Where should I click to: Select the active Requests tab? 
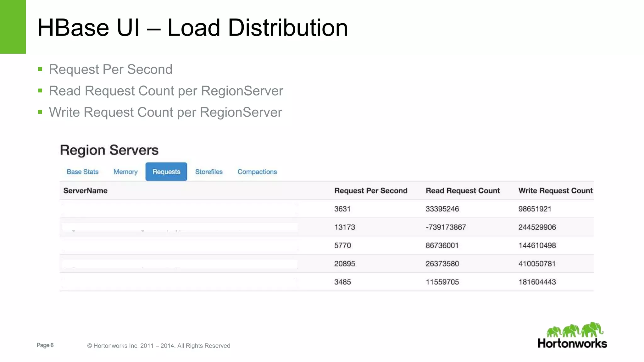166,172
